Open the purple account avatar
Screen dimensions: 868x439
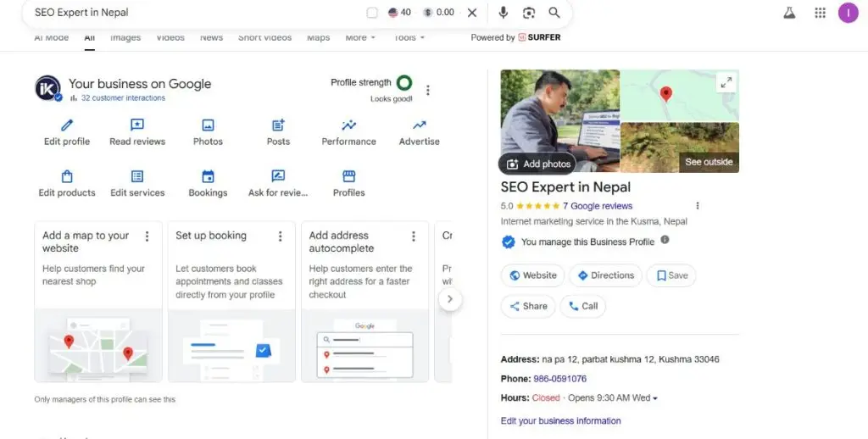click(x=848, y=13)
